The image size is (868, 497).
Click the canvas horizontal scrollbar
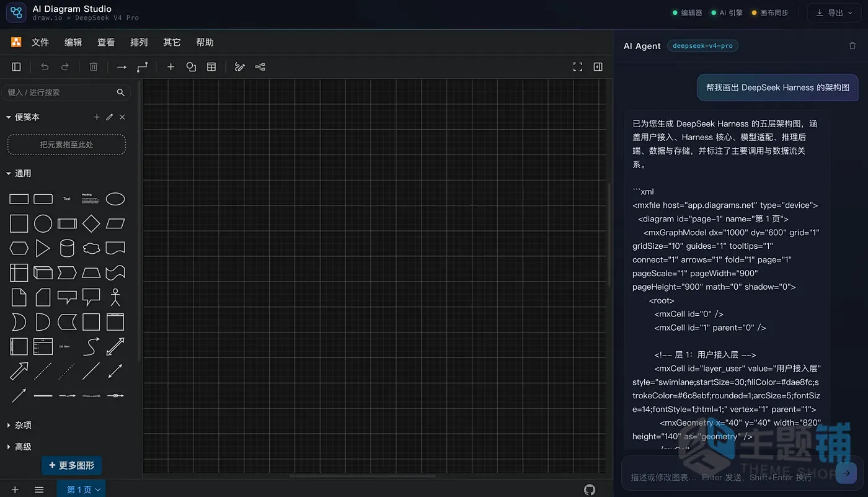coord(363,476)
